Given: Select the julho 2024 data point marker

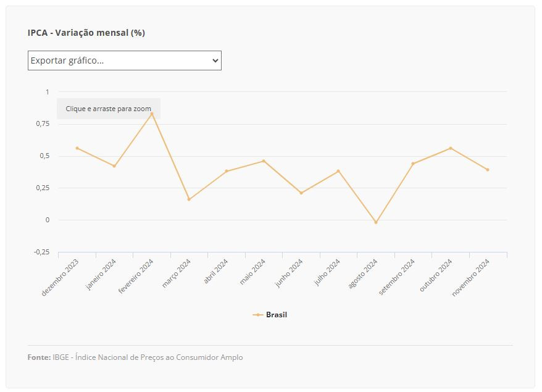Looking at the screenshot, I should 338,171.
